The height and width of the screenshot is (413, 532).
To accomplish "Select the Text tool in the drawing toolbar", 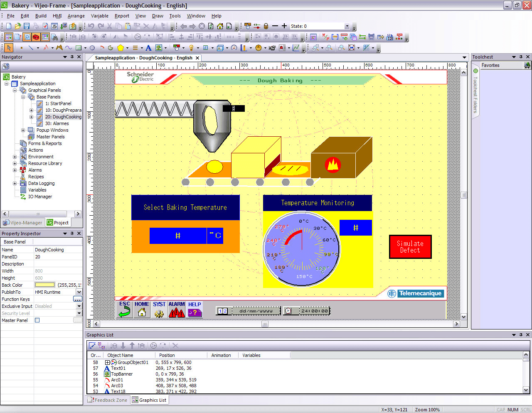I will coord(148,48).
